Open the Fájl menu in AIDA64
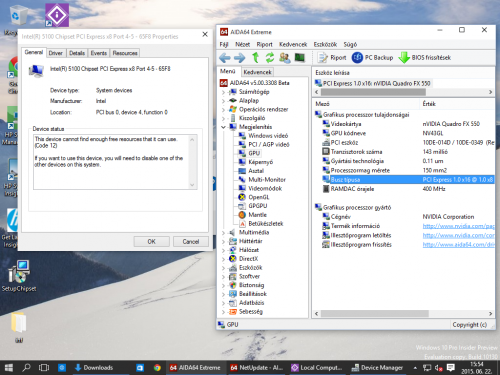 (224, 44)
